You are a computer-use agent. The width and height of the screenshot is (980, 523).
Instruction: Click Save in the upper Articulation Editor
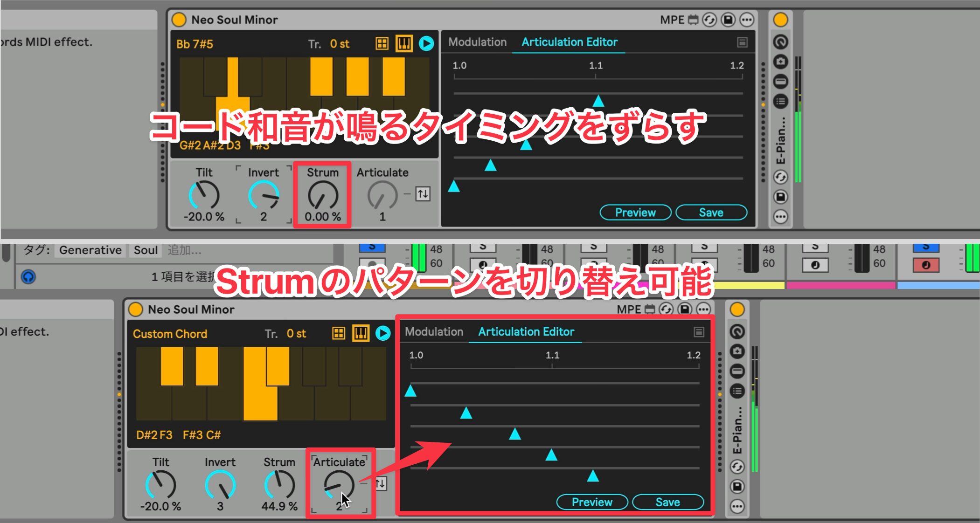coord(711,213)
